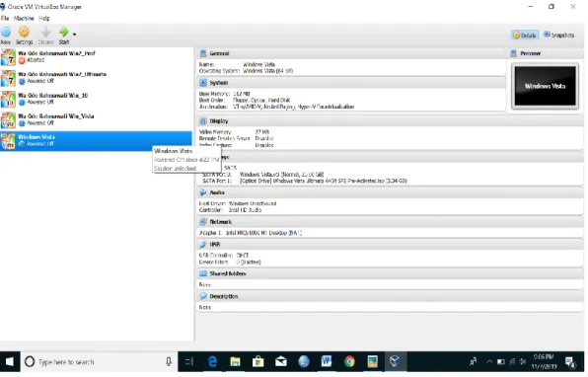
Task: Start the VM with green arrow
Action: coord(64,32)
